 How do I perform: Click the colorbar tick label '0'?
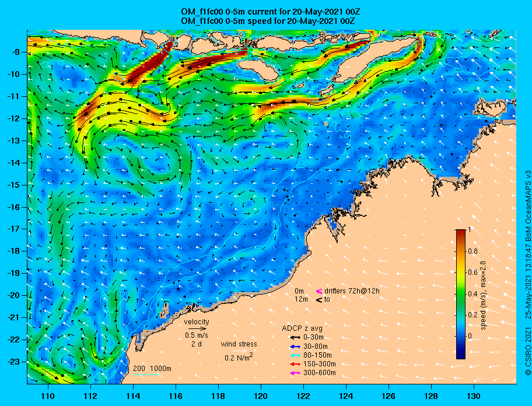[x=470, y=336]
